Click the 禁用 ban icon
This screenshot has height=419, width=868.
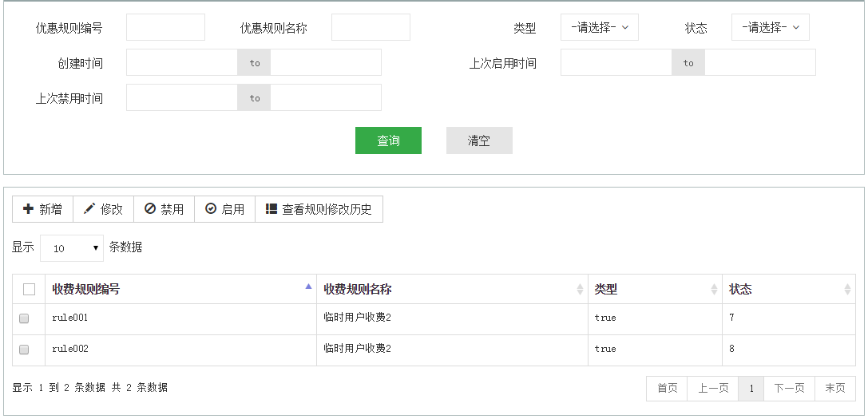point(150,208)
